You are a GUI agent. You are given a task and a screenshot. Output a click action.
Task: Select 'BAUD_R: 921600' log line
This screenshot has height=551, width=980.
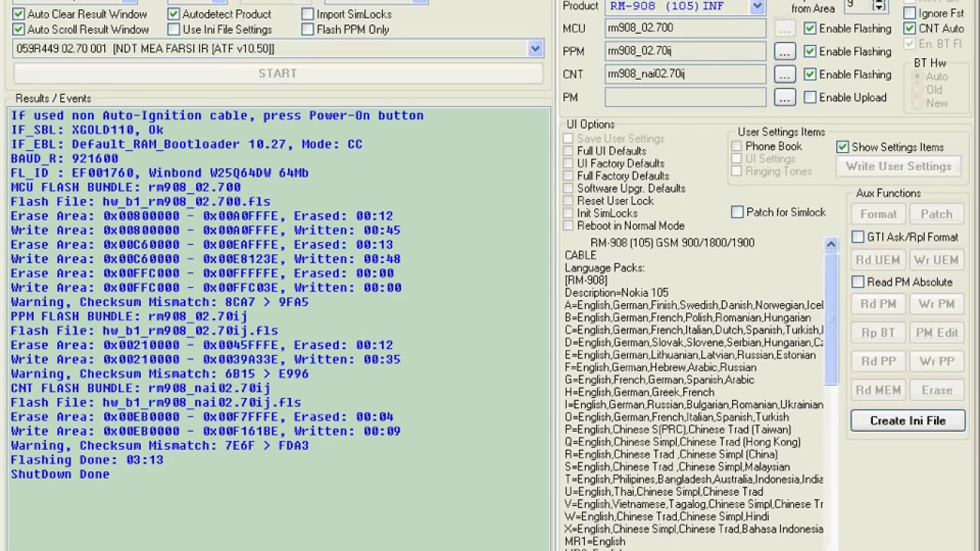[x=64, y=158]
